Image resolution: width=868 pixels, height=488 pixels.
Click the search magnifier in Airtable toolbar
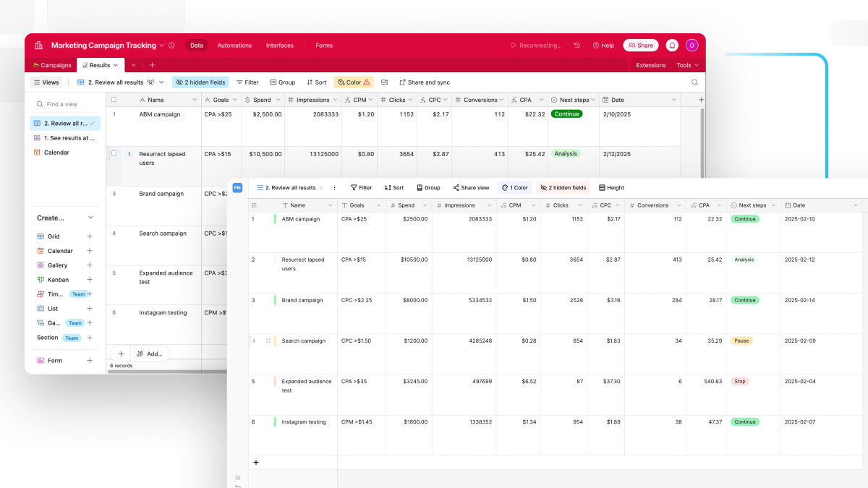point(695,82)
